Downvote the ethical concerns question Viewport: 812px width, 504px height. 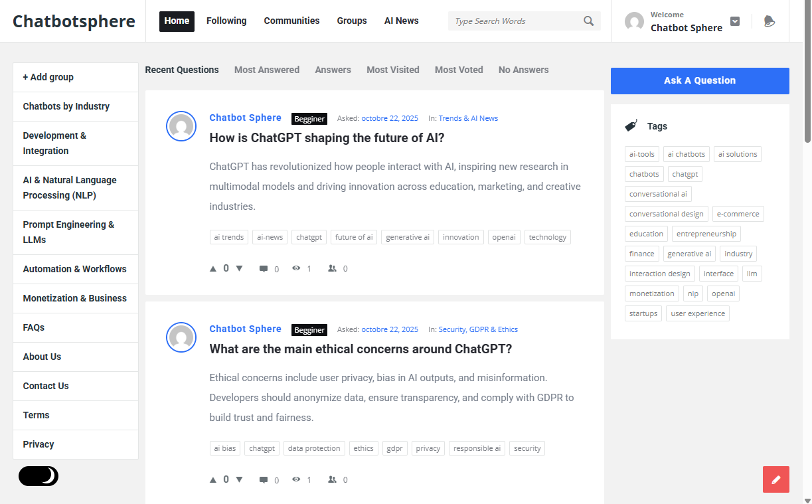[x=239, y=479]
